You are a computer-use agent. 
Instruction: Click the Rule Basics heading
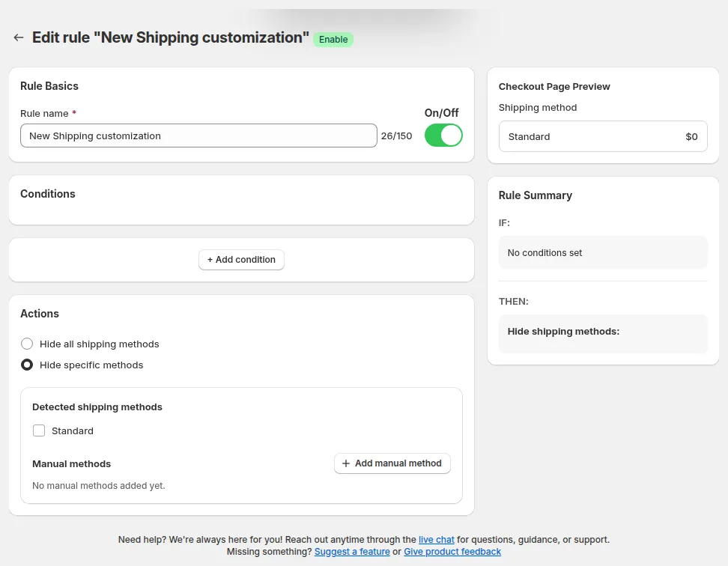[x=49, y=86]
